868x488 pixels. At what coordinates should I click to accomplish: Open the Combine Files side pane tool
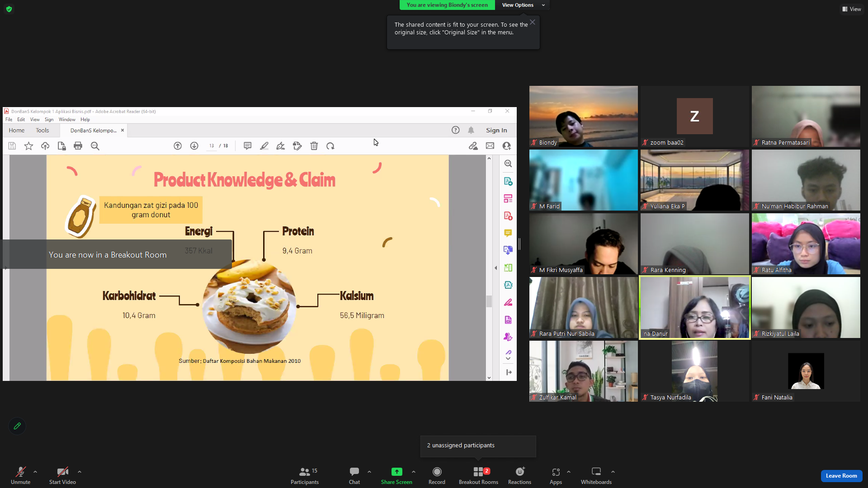tap(508, 250)
